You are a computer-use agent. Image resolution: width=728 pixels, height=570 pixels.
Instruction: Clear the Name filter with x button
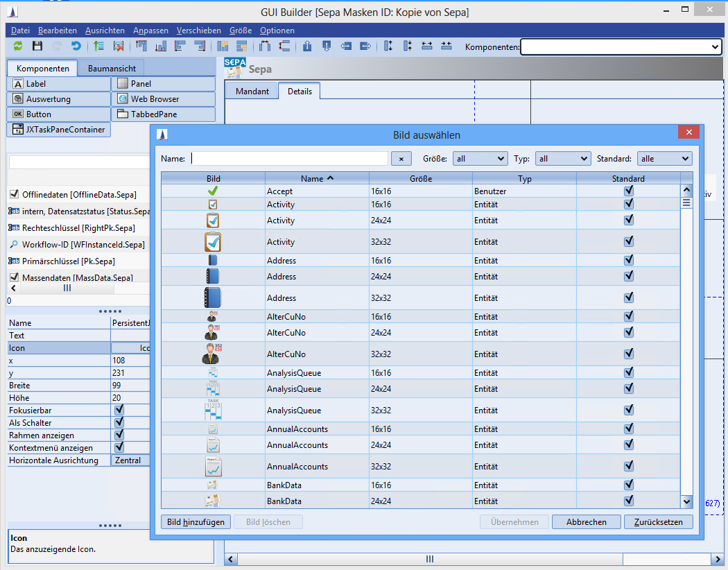(401, 159)
